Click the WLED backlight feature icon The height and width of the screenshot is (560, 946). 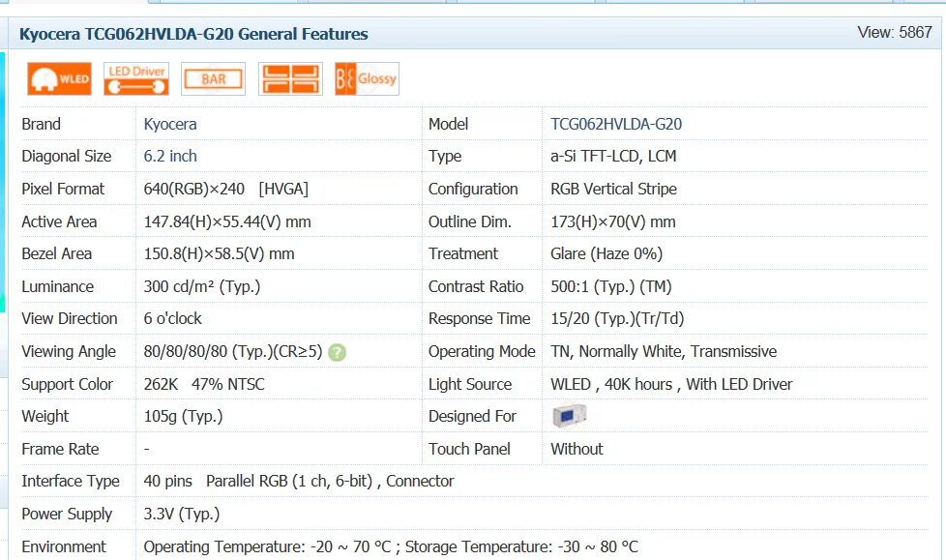(59, 78)
